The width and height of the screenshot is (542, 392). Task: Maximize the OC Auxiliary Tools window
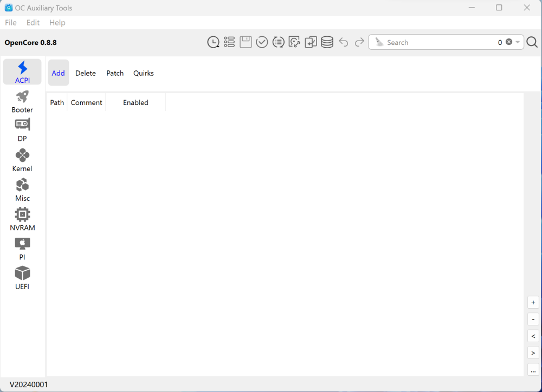[499, 8]
